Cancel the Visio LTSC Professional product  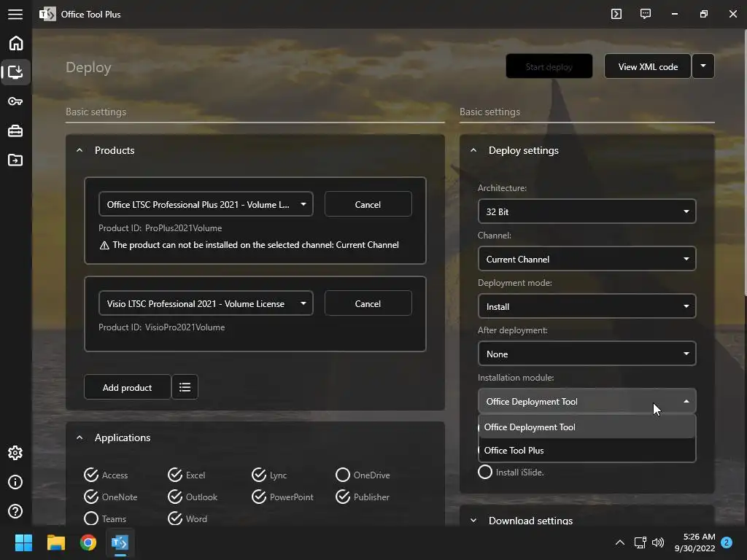click(368, 303)
